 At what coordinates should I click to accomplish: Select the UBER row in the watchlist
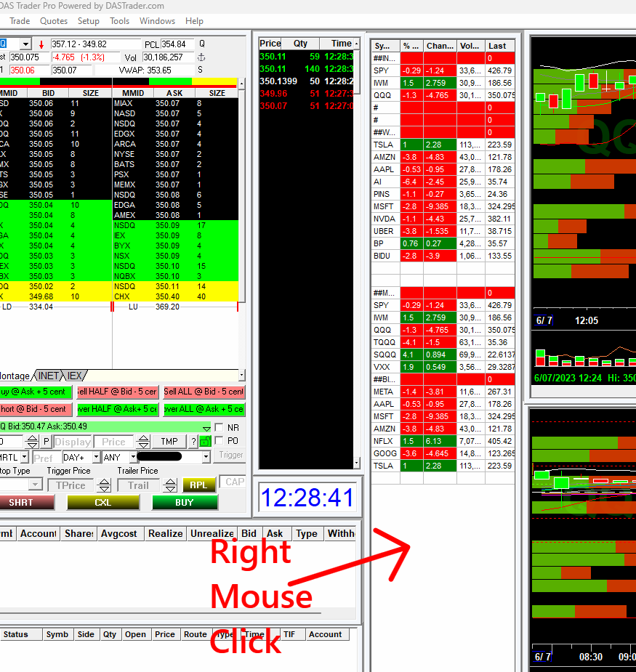coord(443,232)
